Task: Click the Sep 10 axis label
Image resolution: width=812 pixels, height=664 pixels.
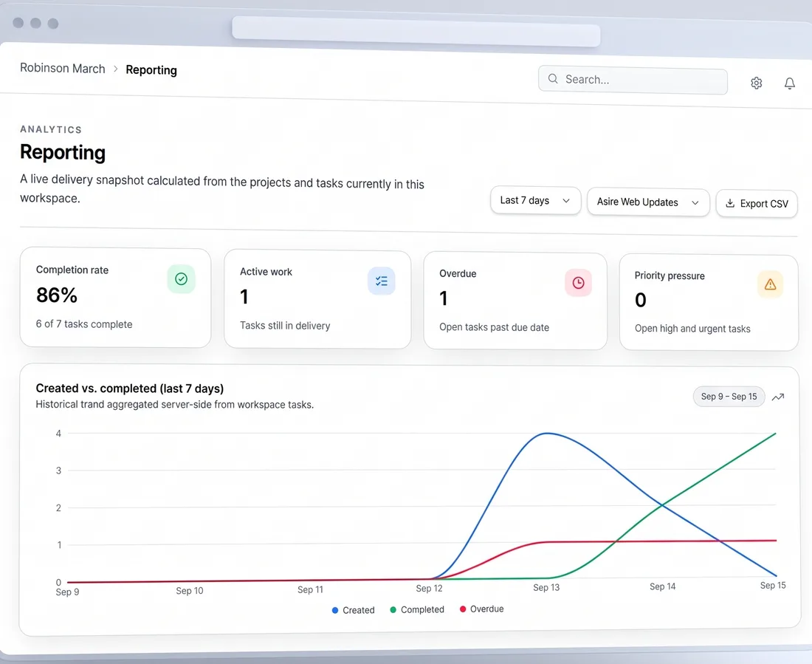Action: (x=190, y=591)
